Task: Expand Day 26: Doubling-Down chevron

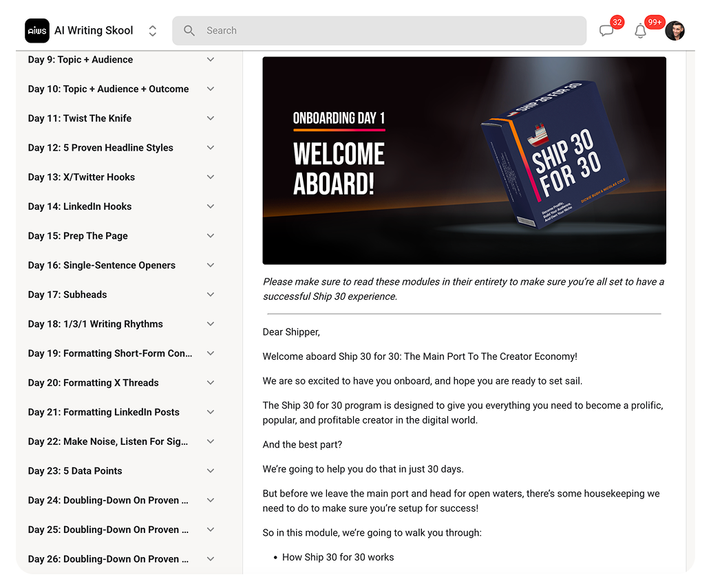Action: tap(211, 559)
